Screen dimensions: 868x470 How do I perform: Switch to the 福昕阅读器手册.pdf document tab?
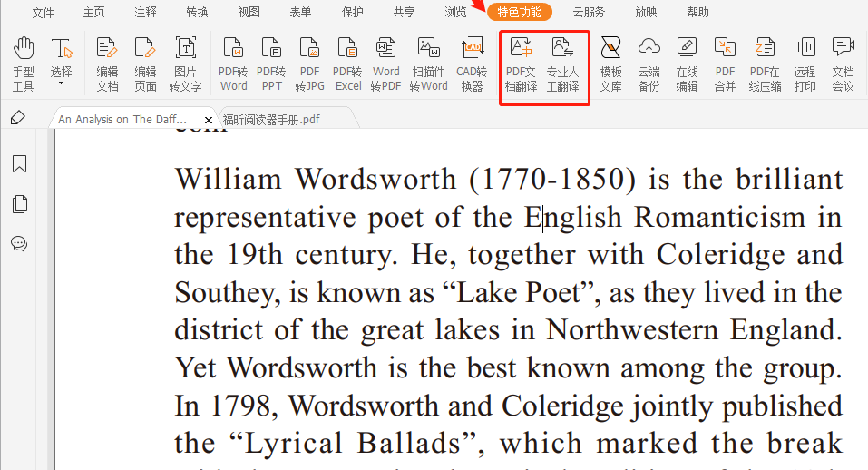271,119
